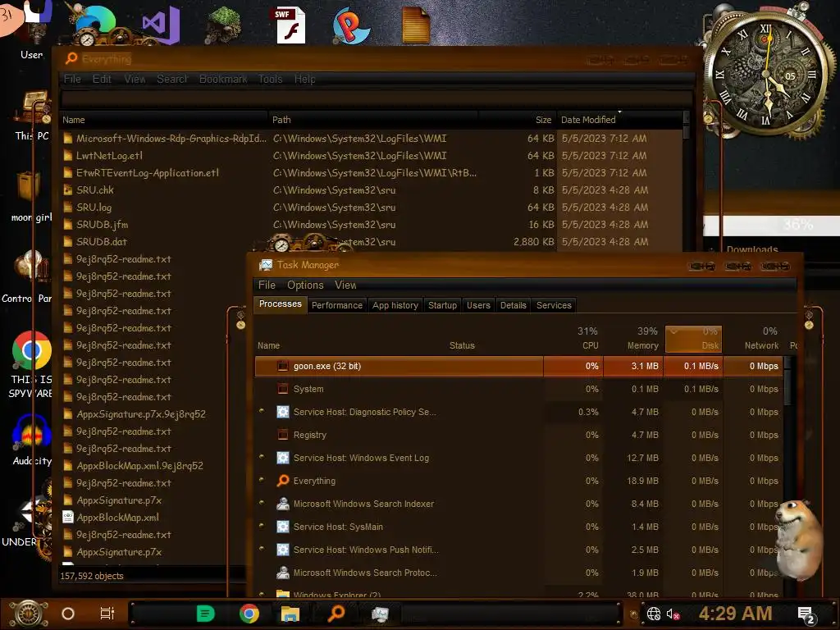The image size is (840, 630).
Task: Open the notification center icon
Action: click(x=806, y=615)
